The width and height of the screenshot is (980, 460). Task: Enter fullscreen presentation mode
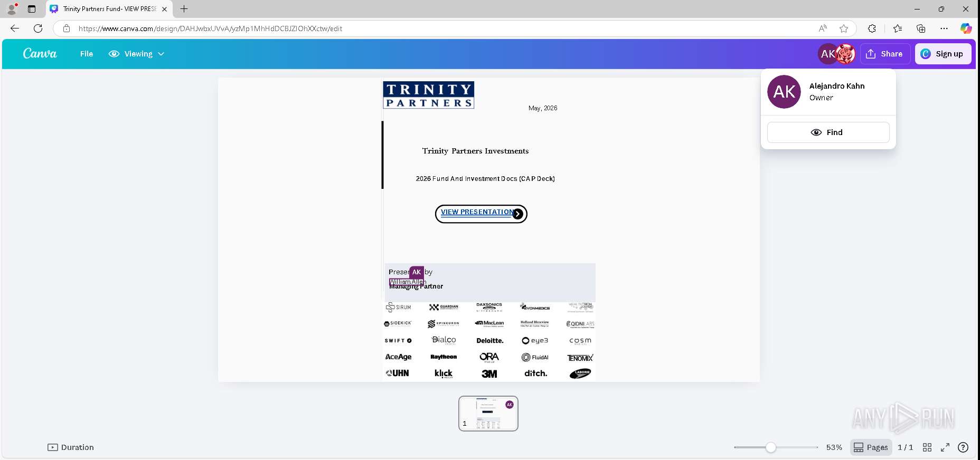point(945,447)
